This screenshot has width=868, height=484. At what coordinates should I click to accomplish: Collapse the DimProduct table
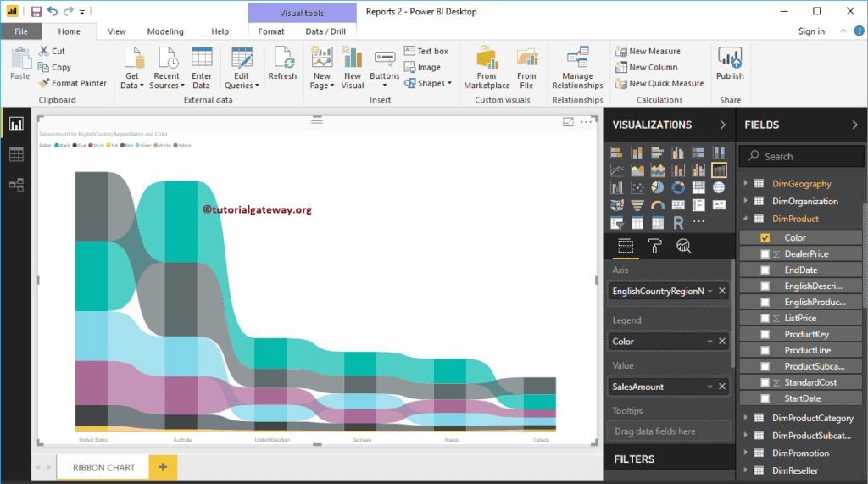tap(746, 219)
